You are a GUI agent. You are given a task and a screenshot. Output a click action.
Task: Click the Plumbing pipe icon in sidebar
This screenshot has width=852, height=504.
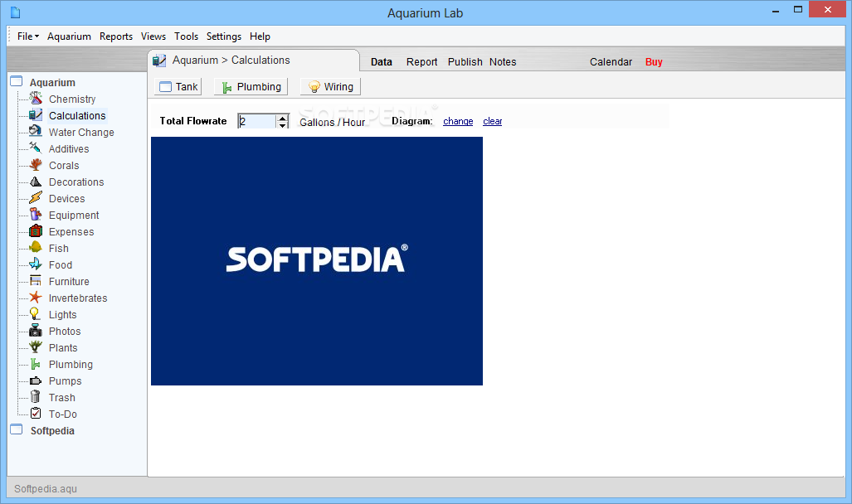(36, 363)
